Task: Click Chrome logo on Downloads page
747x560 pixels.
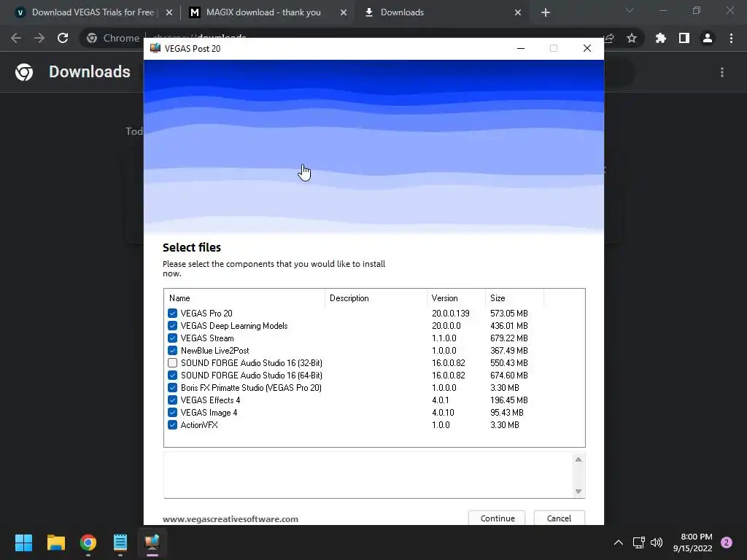Action: [24, 72]
